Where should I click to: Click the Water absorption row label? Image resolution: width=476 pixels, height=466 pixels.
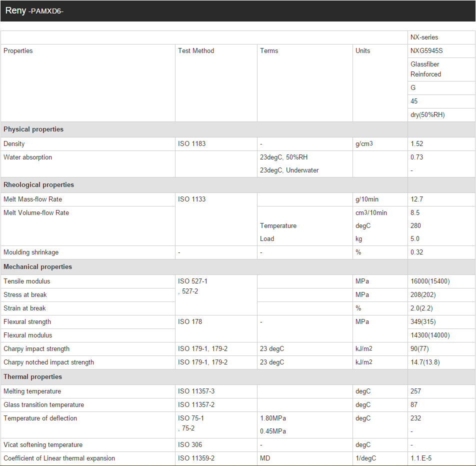tap(27, 157)
